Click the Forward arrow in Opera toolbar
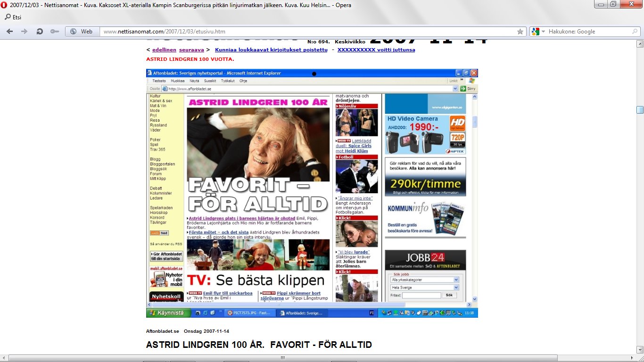 24,32
